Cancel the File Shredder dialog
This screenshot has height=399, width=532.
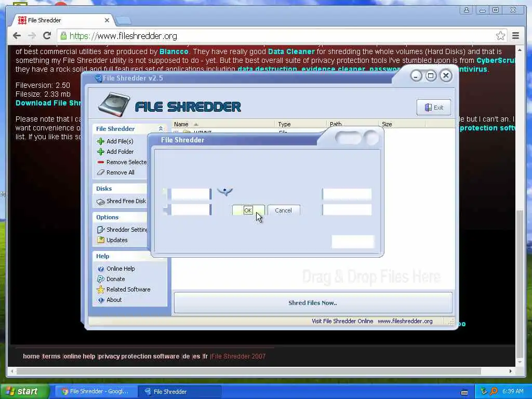click(x=283, y=210)
